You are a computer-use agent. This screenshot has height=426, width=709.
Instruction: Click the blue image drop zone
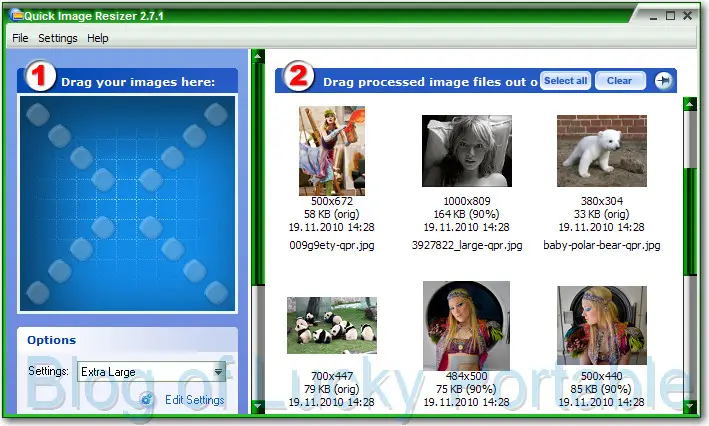pos(128,203)
